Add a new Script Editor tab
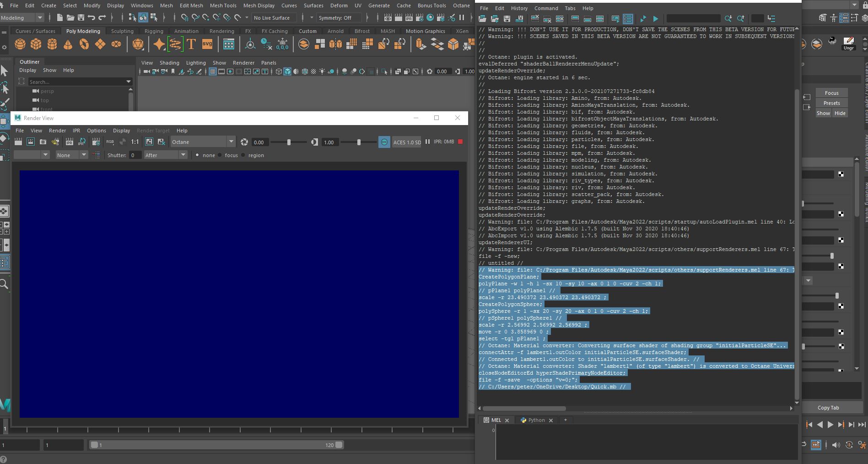Image resolution: width=868 pixels, height=464 pixels. pyautogui.click(x=566, y=420)
